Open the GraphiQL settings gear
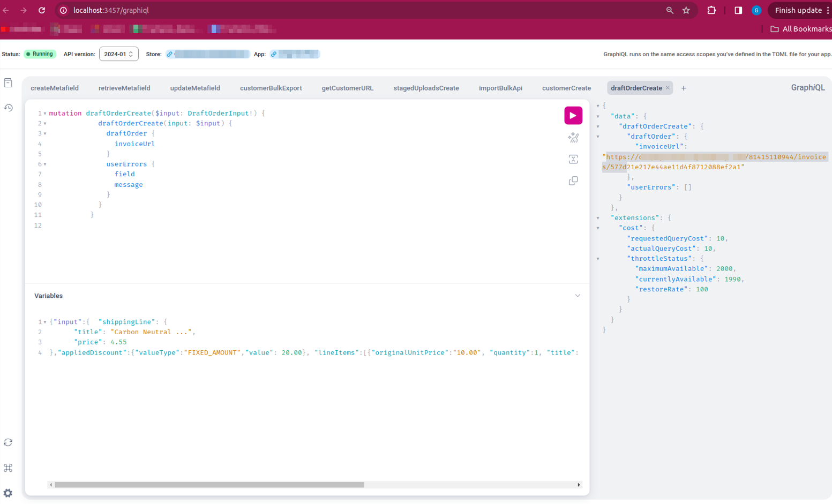The image size is (832, 504). click(8, 493)
